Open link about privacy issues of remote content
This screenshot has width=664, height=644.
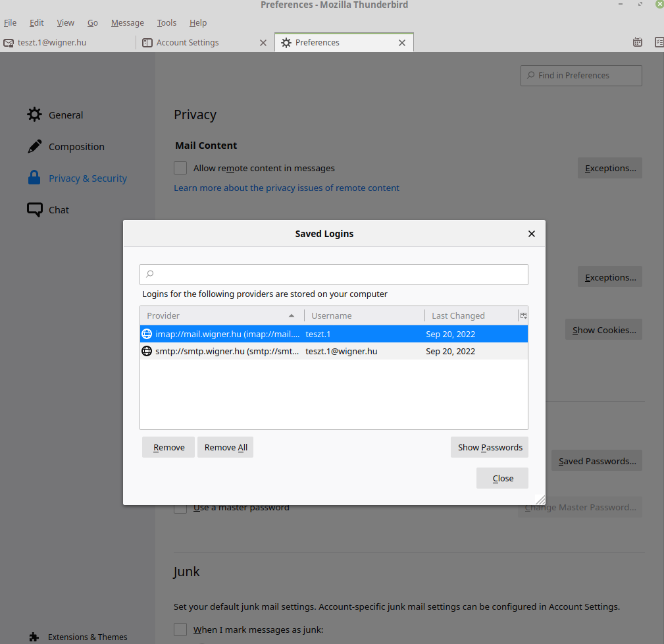(x=286, y=188)
